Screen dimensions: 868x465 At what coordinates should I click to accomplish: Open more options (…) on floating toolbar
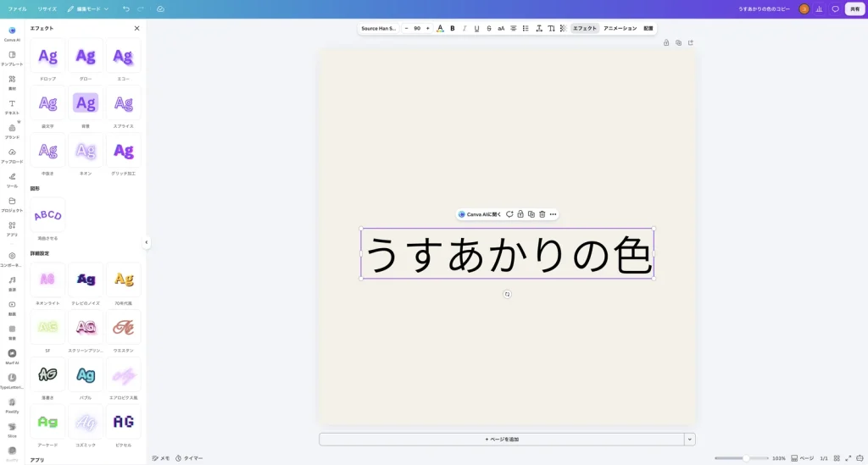tap(553, 214)
